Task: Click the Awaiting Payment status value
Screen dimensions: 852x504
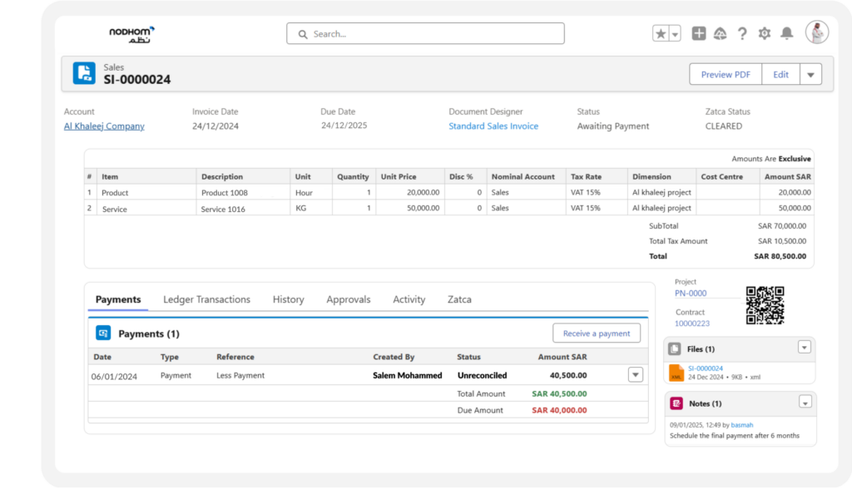Action: (x=613, y=126)
